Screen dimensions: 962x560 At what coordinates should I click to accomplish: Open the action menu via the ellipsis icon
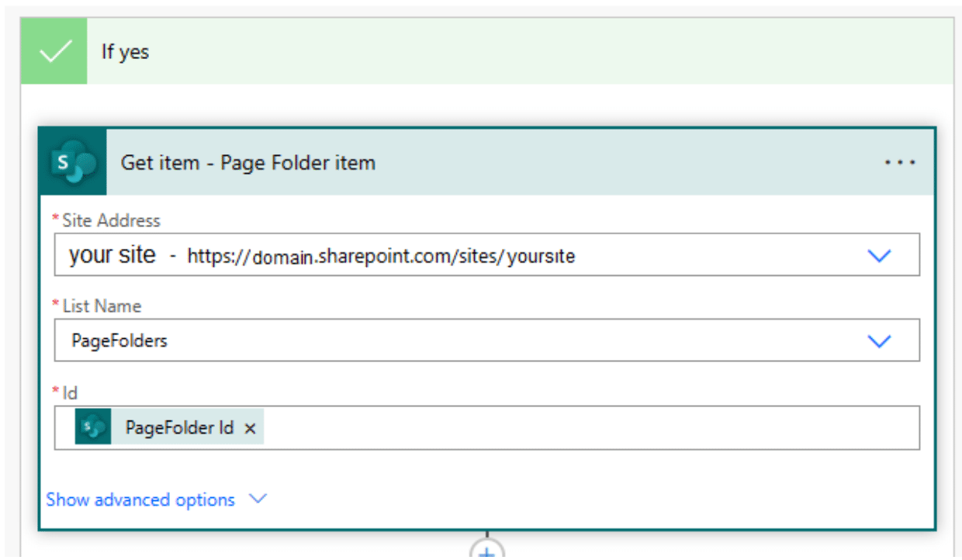[899, 163]
